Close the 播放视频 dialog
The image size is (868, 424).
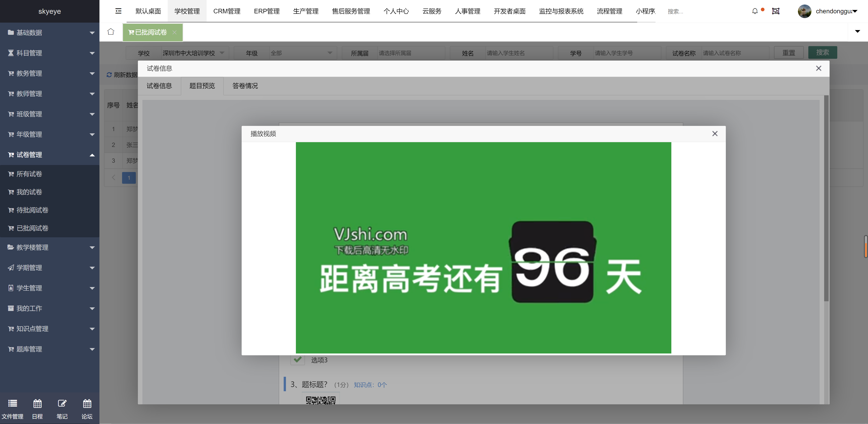coord(715,134)
